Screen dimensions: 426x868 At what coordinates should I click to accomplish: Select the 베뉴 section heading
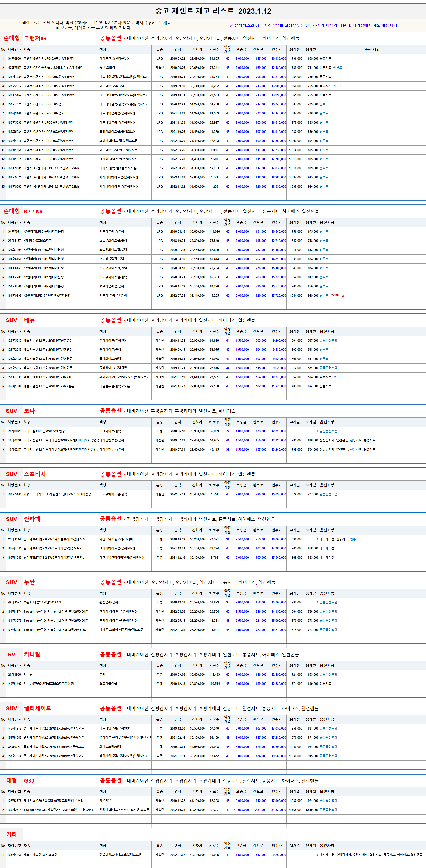point(29,321)
